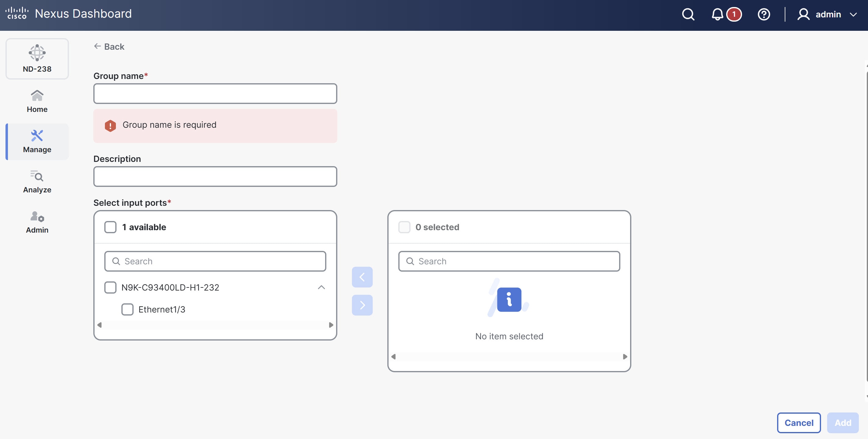Image resolution: width=868 pixels, height=439 pixels.
Task: Open the Admin navigation section
Action: pos(37,222)
